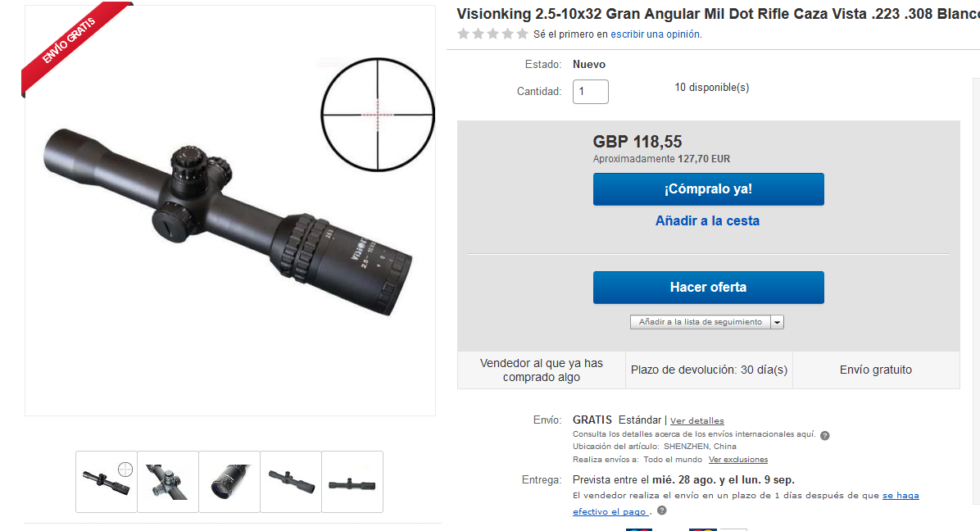Open the 'Ver detalles' shipping link

tap(696, 421)
